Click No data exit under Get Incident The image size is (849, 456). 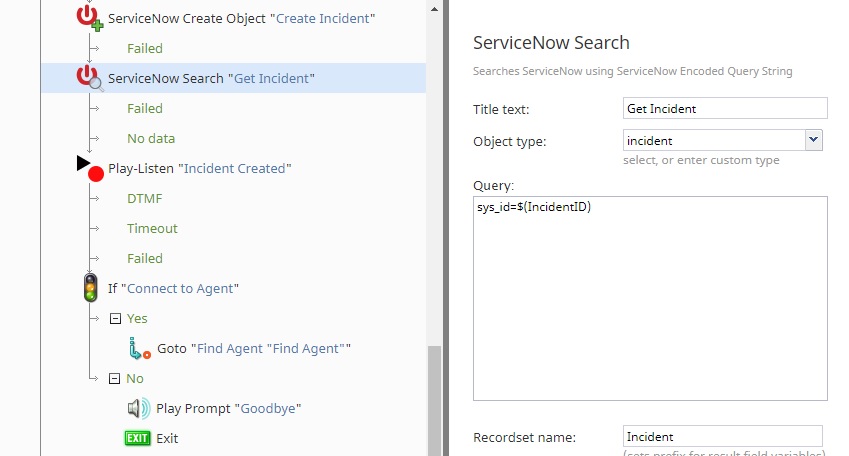(151, 139)
